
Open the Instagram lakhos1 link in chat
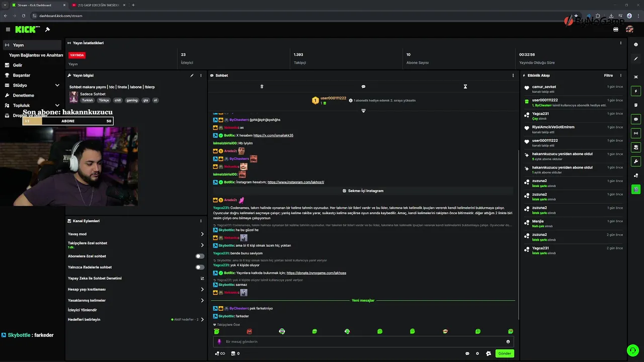click(296, 182)
